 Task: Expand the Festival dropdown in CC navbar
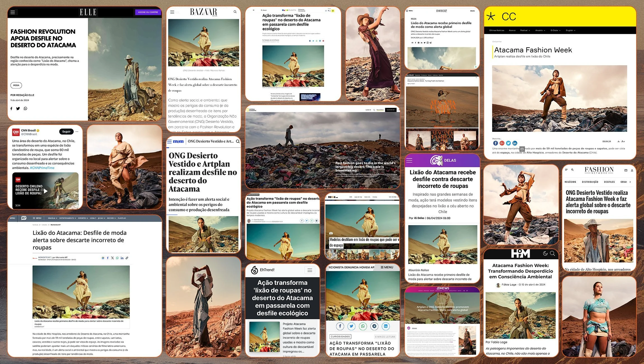tap(525, 30)
